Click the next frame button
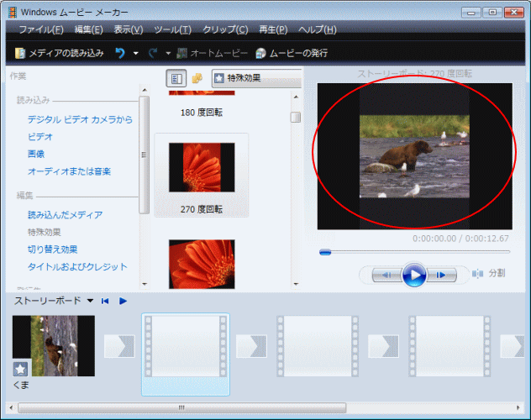The height and width of the screenshot is (420, 531). click(x=441, y=276)
